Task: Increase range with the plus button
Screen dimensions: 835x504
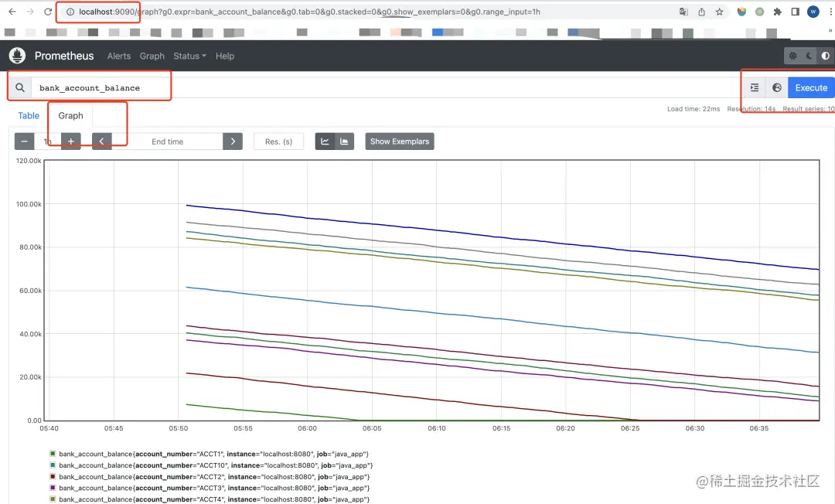Action: (71, 141)
